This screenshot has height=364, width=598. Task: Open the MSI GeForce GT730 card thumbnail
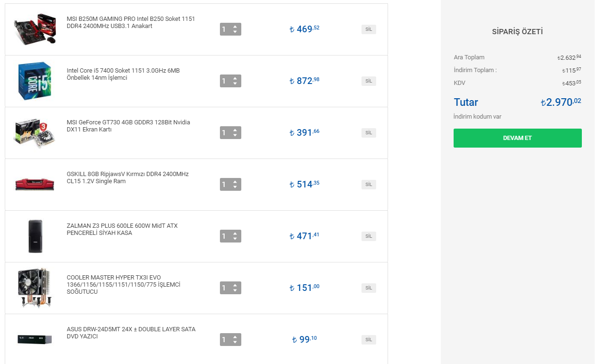35,133
